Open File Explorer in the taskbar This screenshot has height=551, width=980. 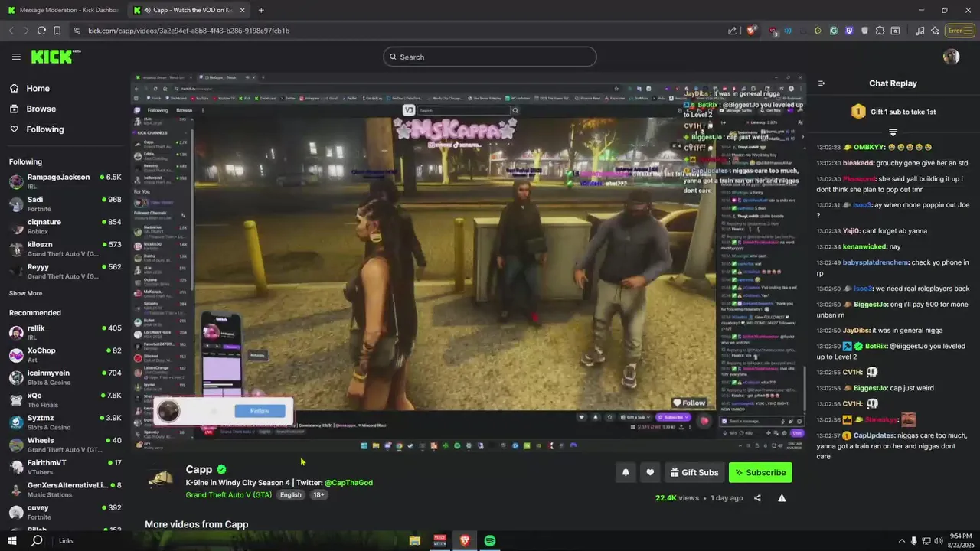[x=414, y=541]
